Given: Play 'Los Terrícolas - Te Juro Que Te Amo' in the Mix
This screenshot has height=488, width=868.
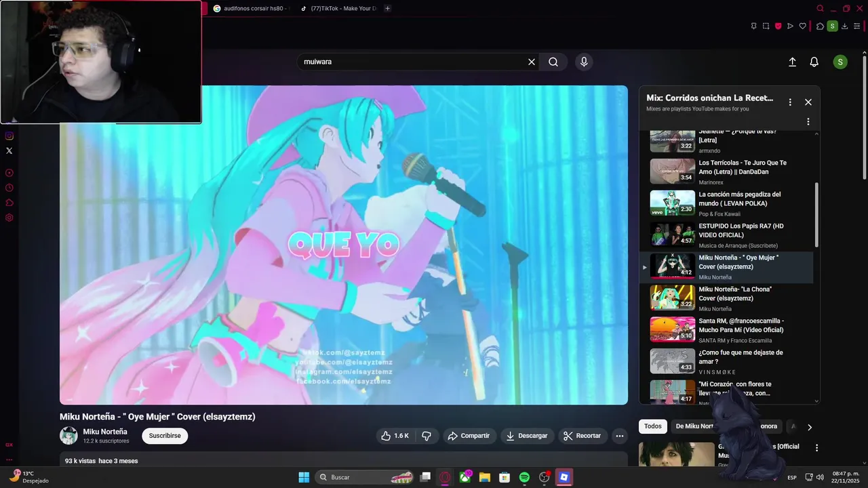Looking at the screenshot, I should 726,171.
